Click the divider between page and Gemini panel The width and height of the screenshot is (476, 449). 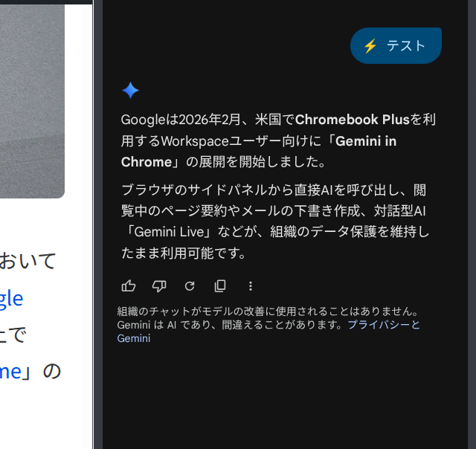pos(97,224)
